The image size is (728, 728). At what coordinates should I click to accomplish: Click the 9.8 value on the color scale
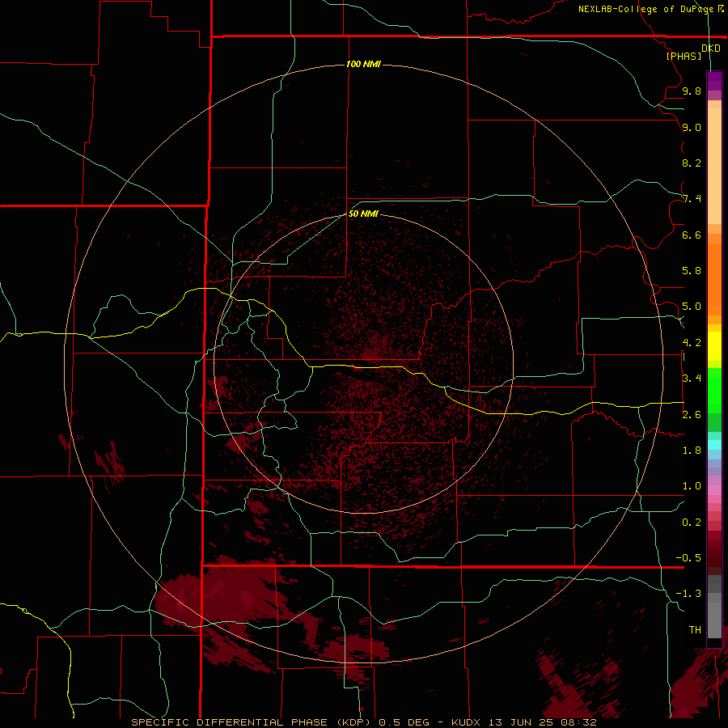tap(692, 91)
